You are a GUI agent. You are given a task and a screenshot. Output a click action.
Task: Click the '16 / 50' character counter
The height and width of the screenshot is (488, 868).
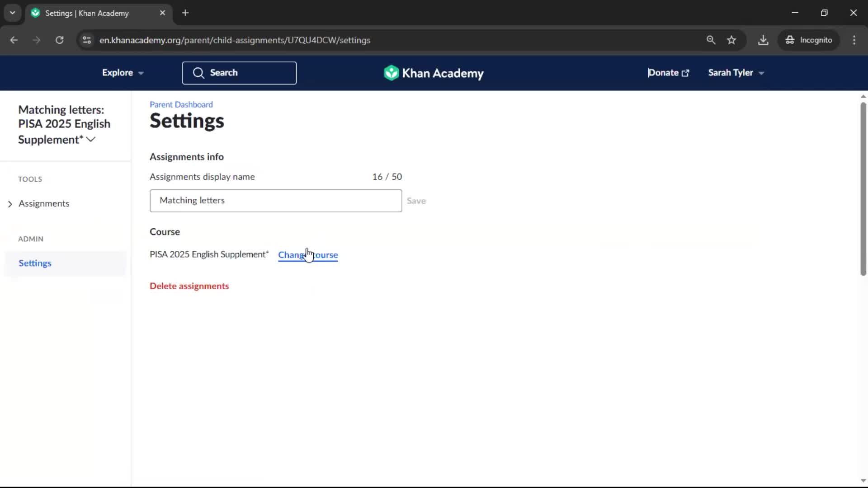pyautogui.click(x=387, y=177)
